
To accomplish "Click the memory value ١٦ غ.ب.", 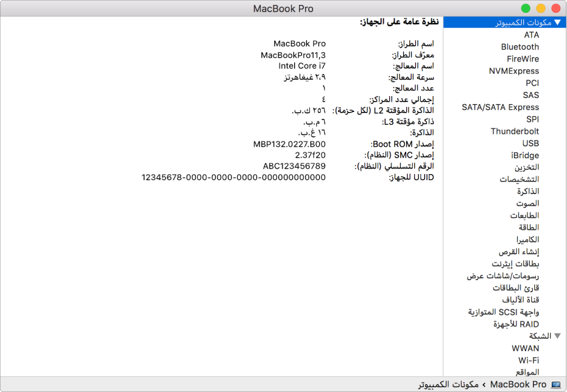I will coord(312,133).
